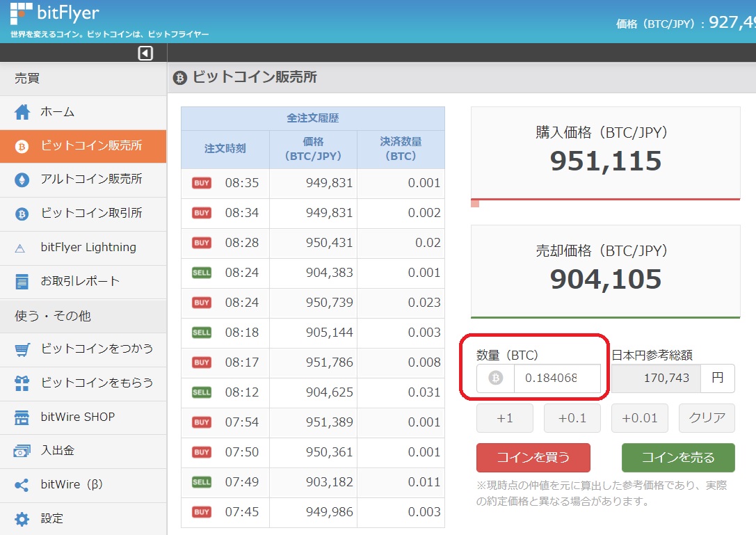Click the orange bitcoin icon for ビットコイン販売所
The image size is (756, 535).
[x=22, y=146]
